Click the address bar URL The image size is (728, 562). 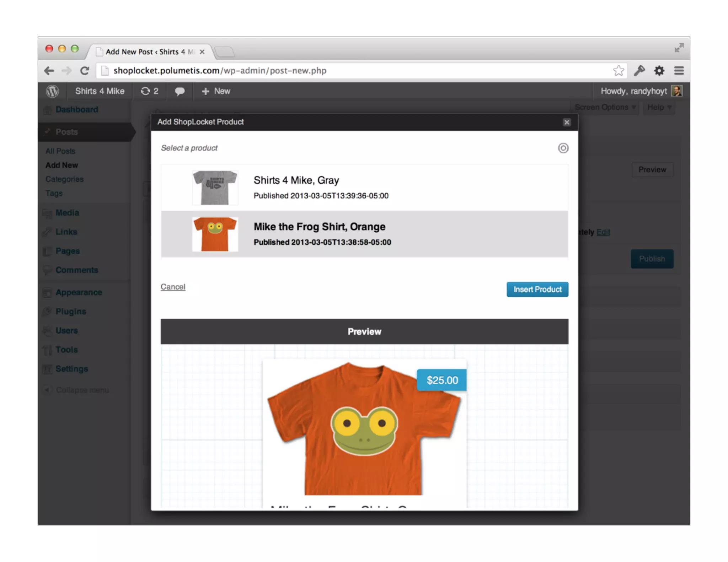pyautogui.click(x=220, y=71)
